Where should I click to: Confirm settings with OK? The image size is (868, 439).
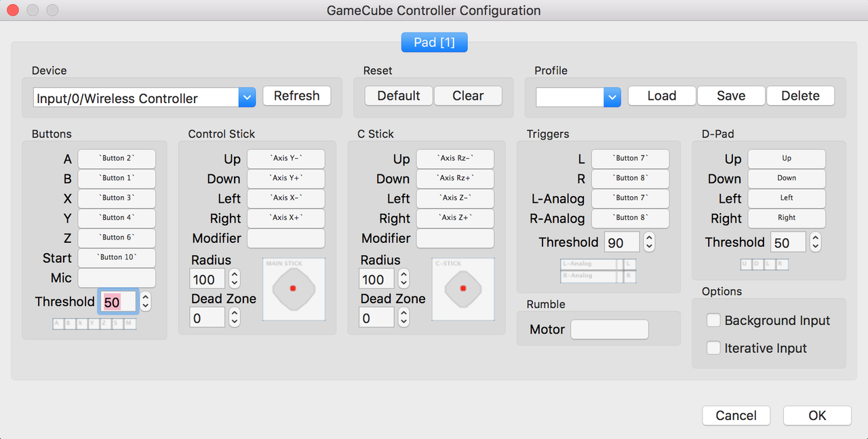coord(817,415)
